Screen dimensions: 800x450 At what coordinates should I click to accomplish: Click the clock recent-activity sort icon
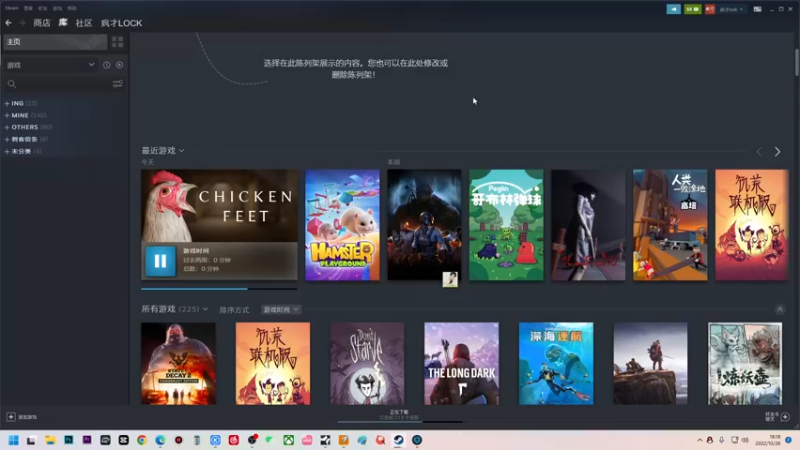[x=106, y=65]
